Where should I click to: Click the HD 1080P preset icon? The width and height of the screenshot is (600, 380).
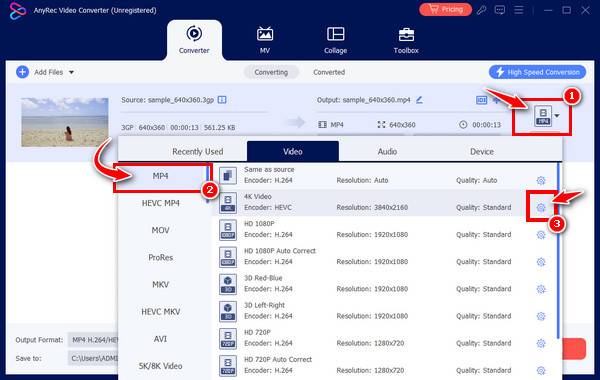(228, 230)
